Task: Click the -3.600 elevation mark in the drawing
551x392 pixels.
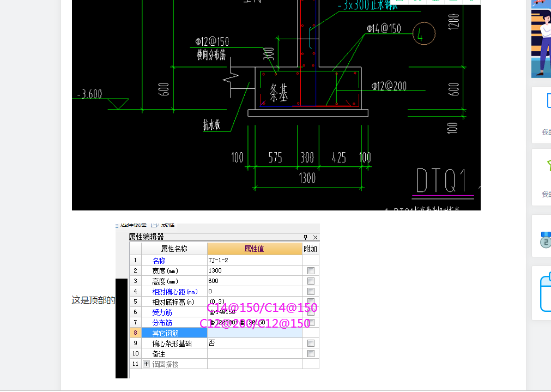Action: tap(89, 94)
